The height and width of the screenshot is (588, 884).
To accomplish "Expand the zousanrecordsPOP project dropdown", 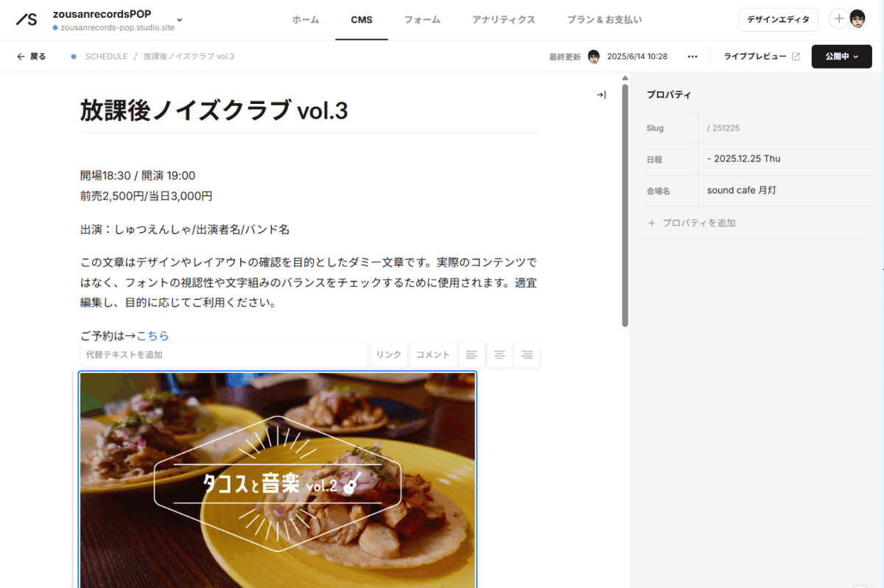I will tap(180, 20).
